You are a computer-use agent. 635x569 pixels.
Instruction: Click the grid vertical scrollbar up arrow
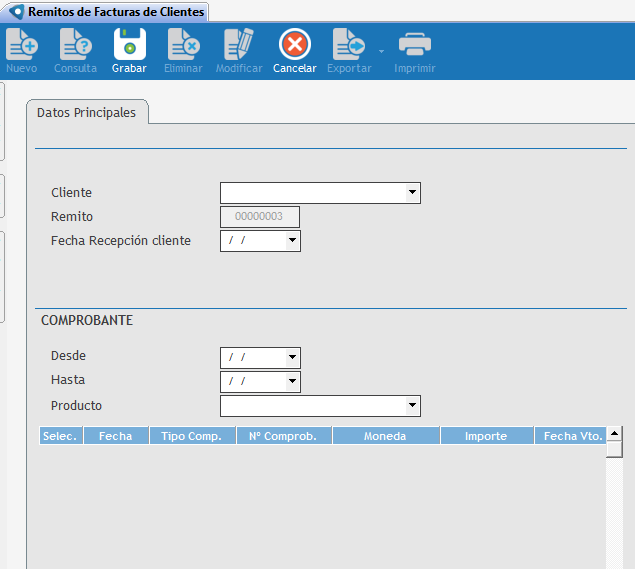click(x=614, y=435)
